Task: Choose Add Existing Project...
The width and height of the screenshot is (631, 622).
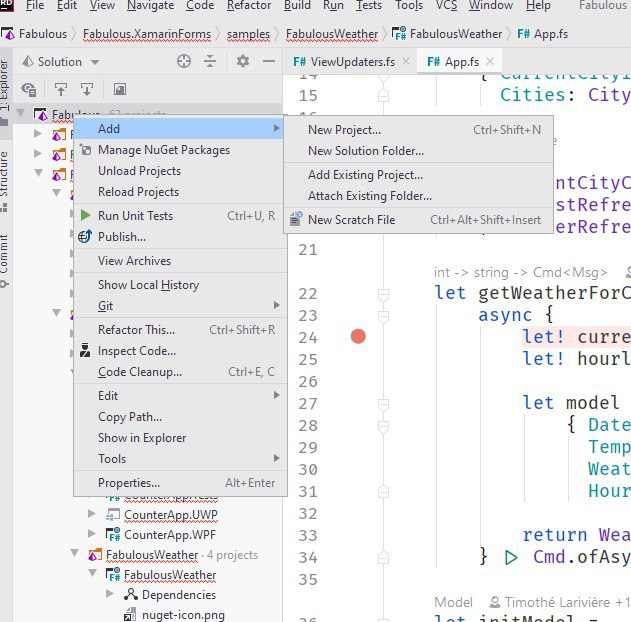Action: (419, 175)
